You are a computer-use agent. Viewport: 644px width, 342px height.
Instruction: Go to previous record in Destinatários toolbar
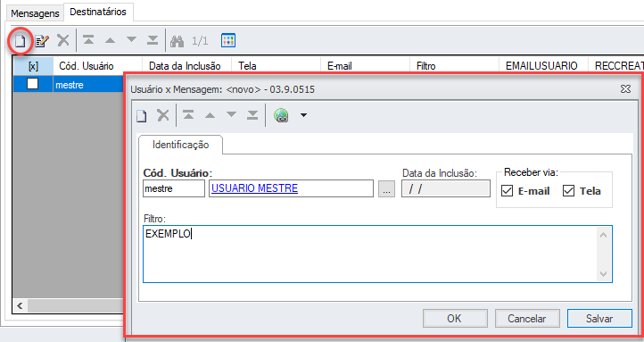click(110, 40)
